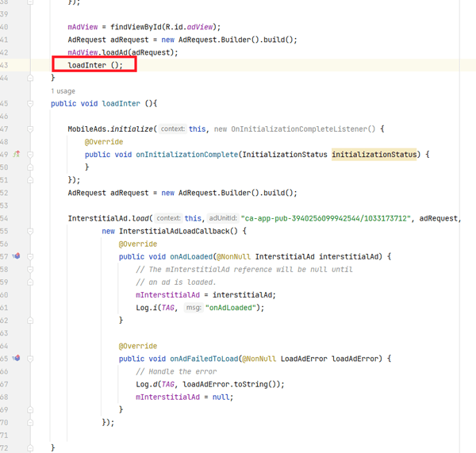This screenshot has width=476, height=453.
Task: Click the @NonNull annotation in the onAdLoaded signature
Action: [x=233, y=256]
